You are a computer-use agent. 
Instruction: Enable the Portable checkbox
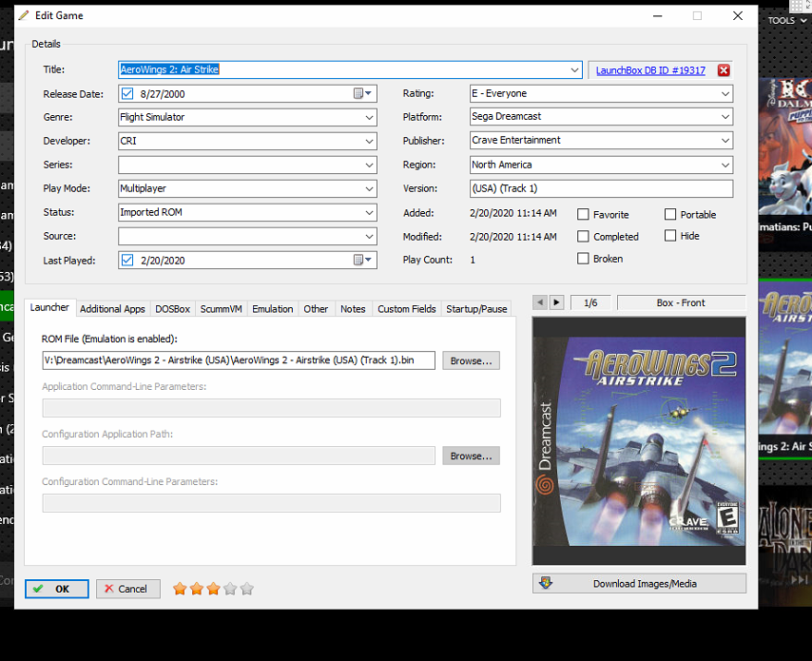tap(670, 214)
